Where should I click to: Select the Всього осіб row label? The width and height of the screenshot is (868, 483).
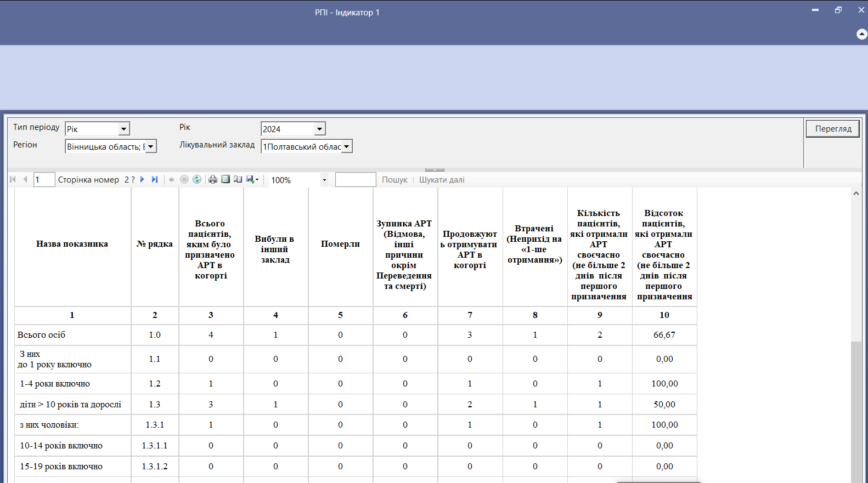[41, 335]
